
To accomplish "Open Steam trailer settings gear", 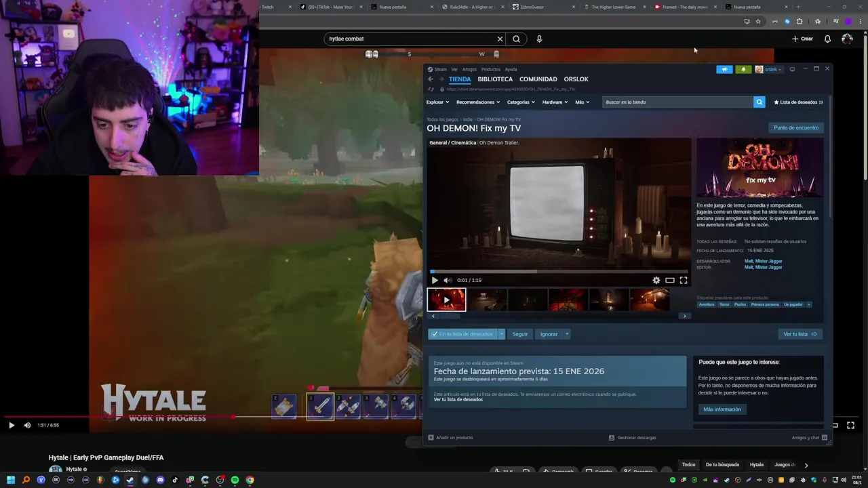I will coord(656,280).
